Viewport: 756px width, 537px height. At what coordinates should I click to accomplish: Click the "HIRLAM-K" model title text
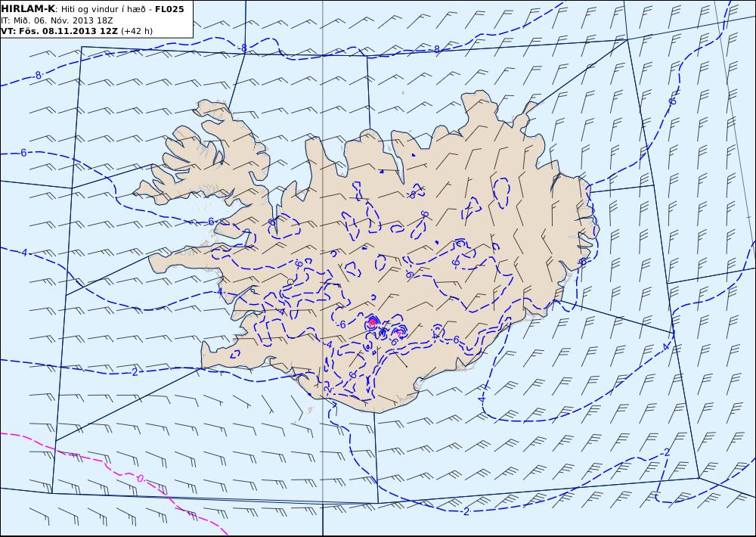click(x=28, y=9)
